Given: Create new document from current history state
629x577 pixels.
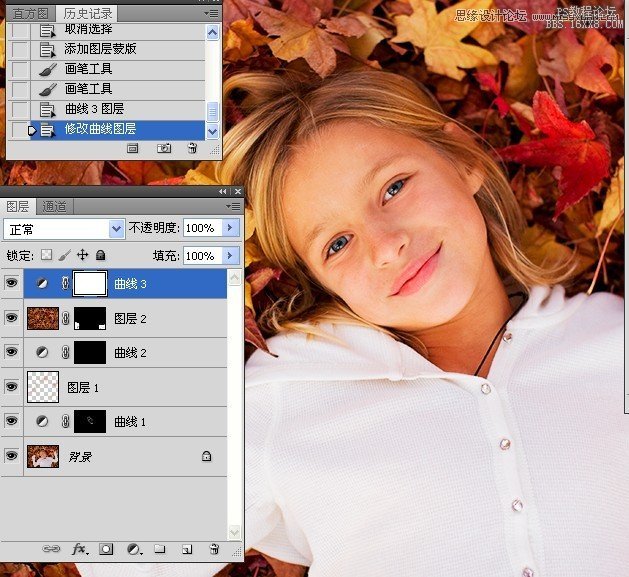Looking at the screenshot, I should click(132, 148).
